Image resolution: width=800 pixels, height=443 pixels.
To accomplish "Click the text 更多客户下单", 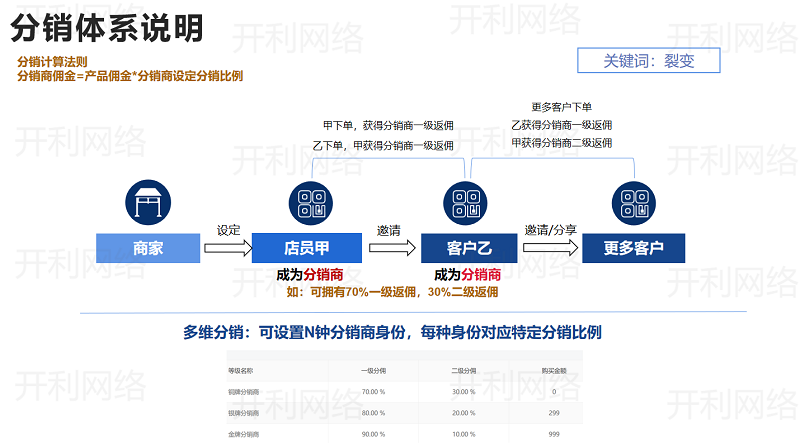I will (x=561, y=107).
